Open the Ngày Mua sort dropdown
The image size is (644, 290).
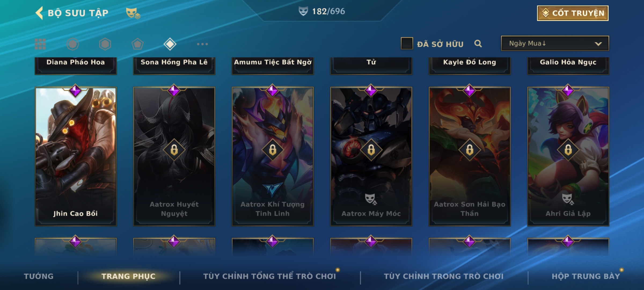[555, 44]
